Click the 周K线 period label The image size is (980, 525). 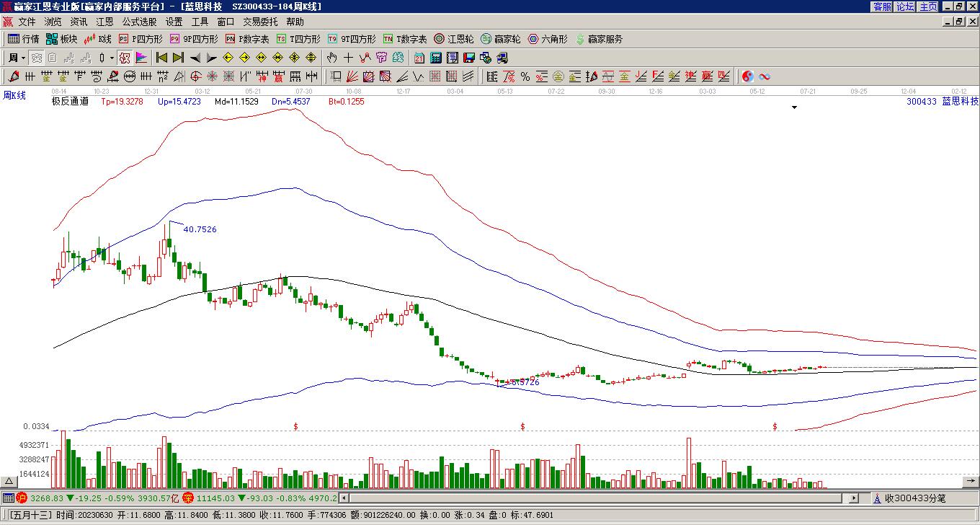[x=14, y=95]
